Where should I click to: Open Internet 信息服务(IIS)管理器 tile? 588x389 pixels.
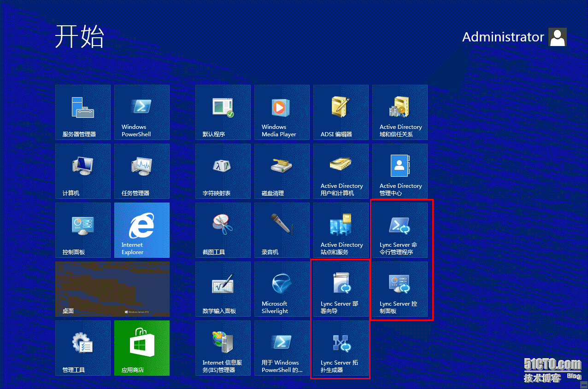(x=223, y=348)
